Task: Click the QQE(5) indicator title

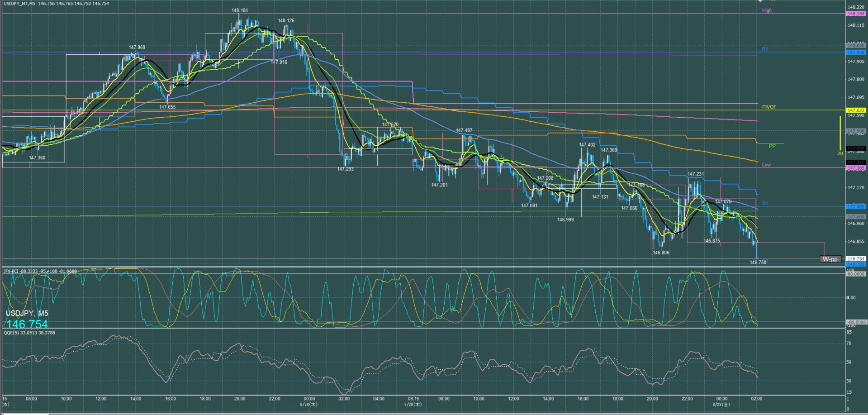Action: point(29,333)
